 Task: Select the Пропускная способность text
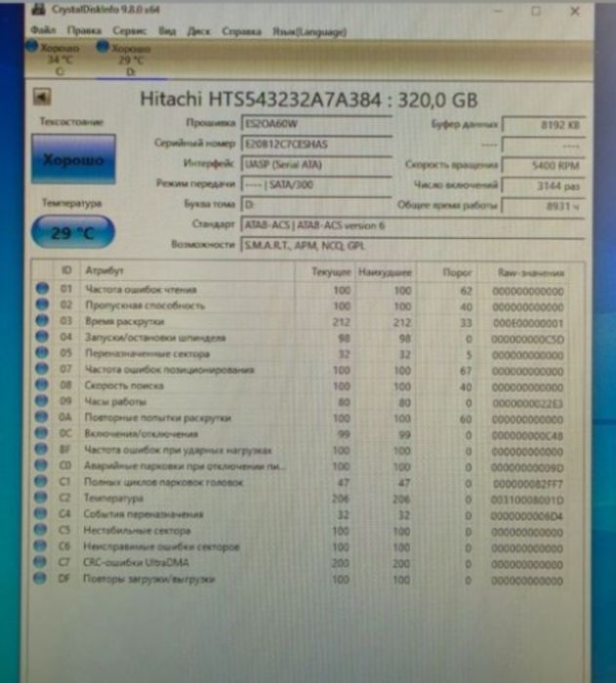tap(144, 305)
